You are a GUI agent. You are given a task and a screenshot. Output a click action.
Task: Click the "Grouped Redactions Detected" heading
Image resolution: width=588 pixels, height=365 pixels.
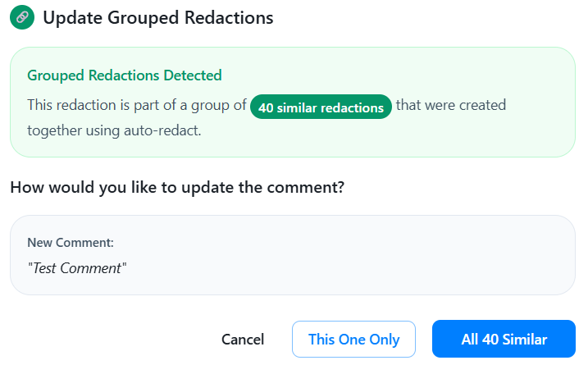[125, 75]
